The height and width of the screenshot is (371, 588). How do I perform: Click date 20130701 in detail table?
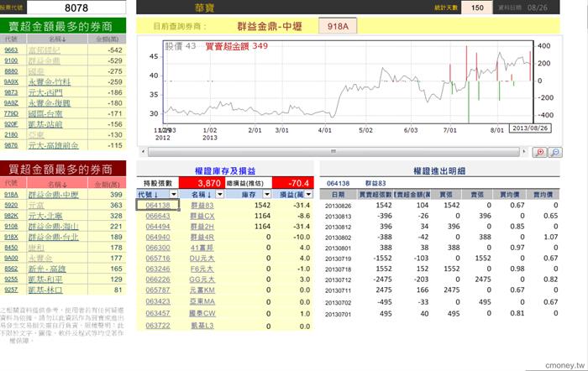[338, 314]
